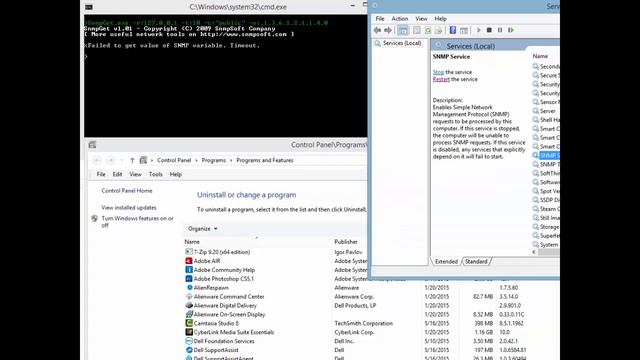Click the Adobe AIR red icon
The height and width of the screenshot is (360, 640).
pyautogui.click(x=189, y=261)
